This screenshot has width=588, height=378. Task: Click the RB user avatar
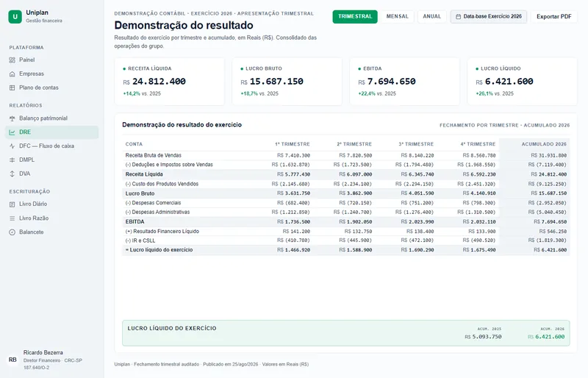(12, 360)
